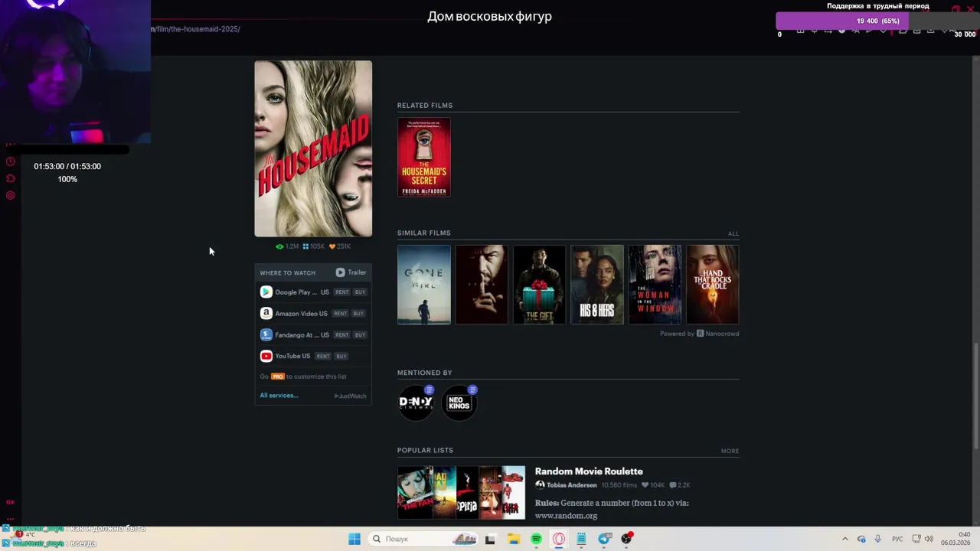This screenshot has height=551, width=980.
Task: Open The Housemaid's Secret poster
Action: click(x=424, y=157)
